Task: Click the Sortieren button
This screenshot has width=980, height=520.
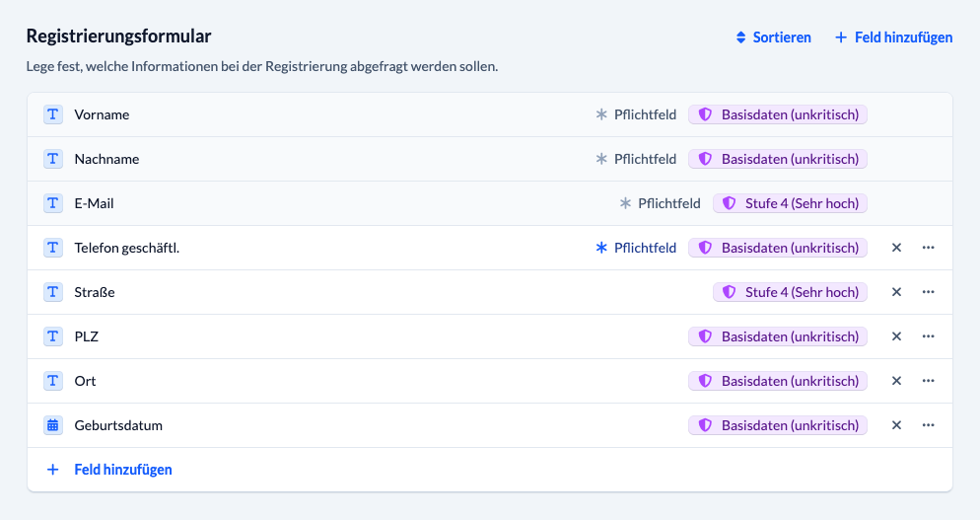Action: pos(773,37)
